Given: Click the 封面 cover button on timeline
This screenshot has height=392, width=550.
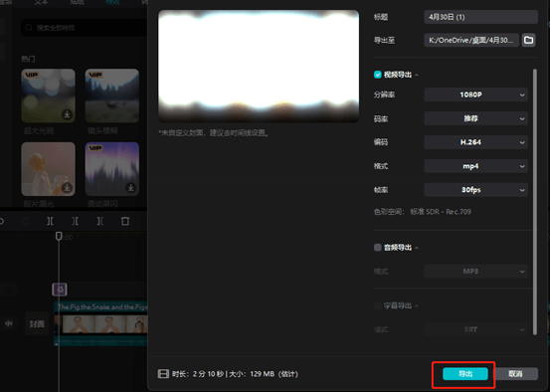Looking at the screenshot, I should click(x=37, y=323).
